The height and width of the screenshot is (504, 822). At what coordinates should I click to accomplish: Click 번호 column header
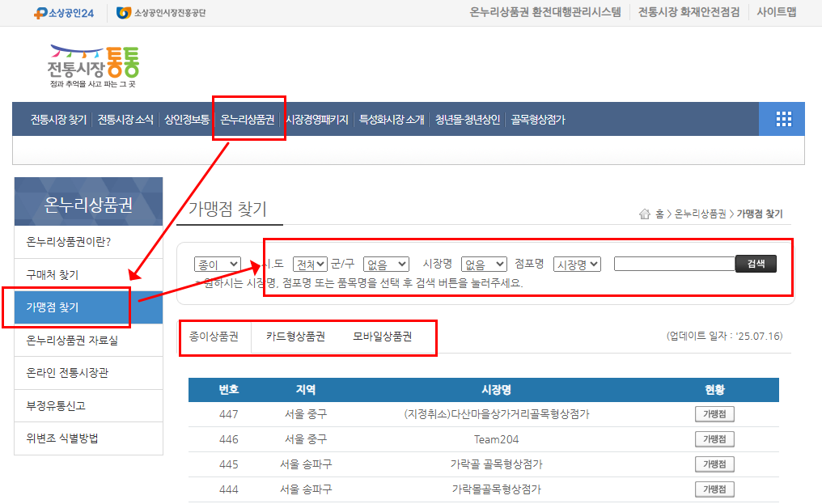pos(229,390)
